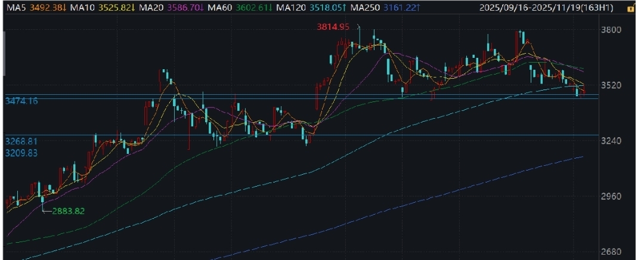Click the 3240 price axis label
Screen dimensions: 644x260
click(612, 141)
